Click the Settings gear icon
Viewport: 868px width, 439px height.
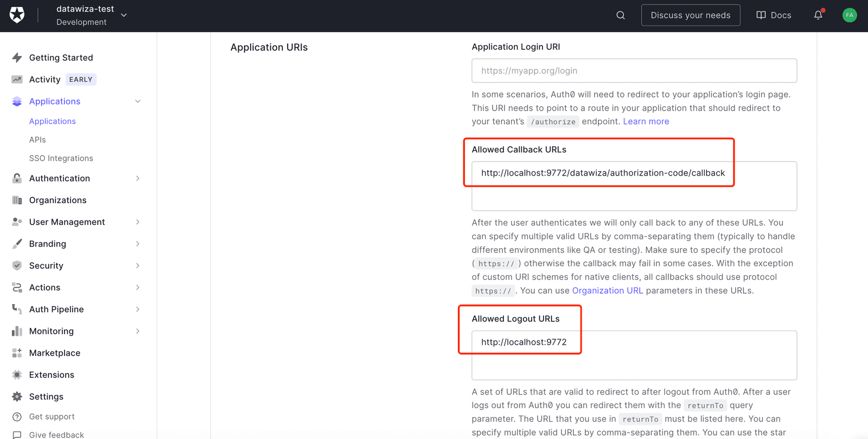pos(17,397)
